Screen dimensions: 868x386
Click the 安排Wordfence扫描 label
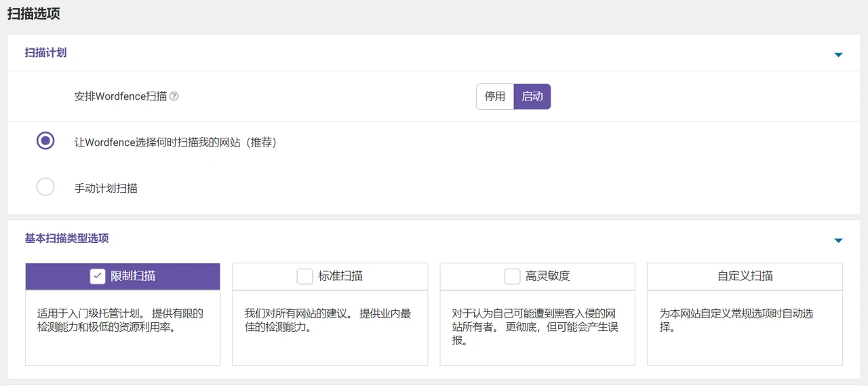120,96
